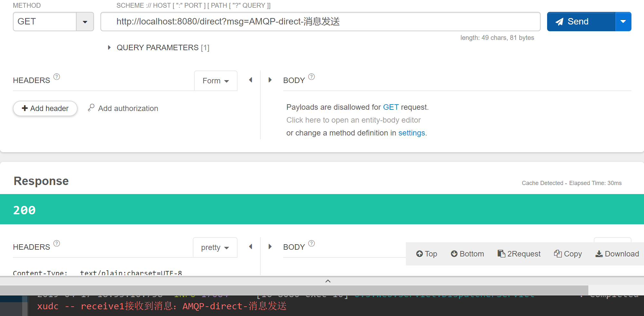Change headers view from Form dropdown
The image size is (644, 316).
[x=215, y=81]
